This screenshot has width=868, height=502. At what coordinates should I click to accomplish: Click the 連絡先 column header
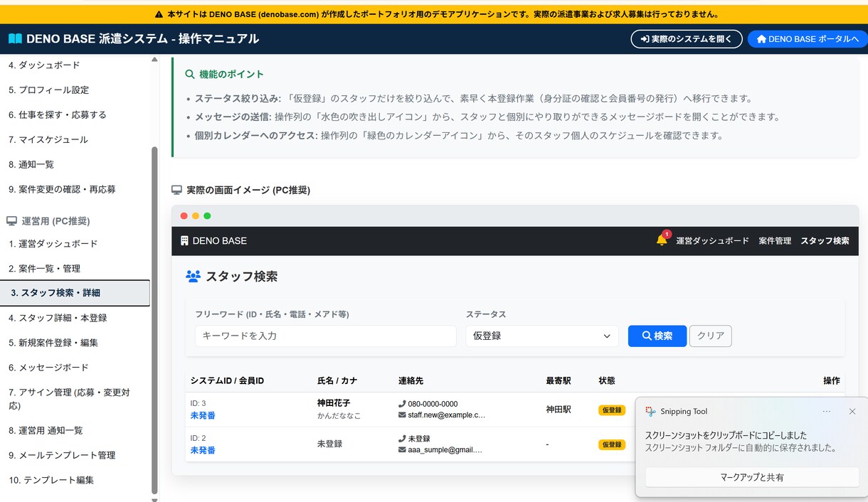coord(411,381)
